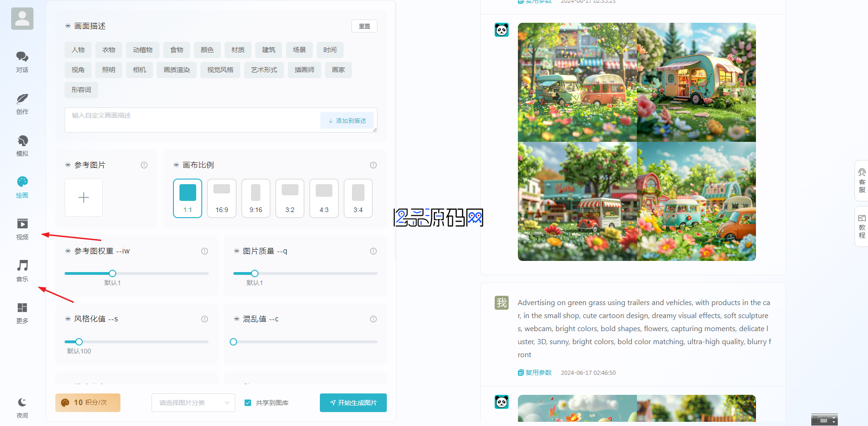Click 复用参数 link under the prompt
This screenshot has height=426, width=868.
coord(535,373)
